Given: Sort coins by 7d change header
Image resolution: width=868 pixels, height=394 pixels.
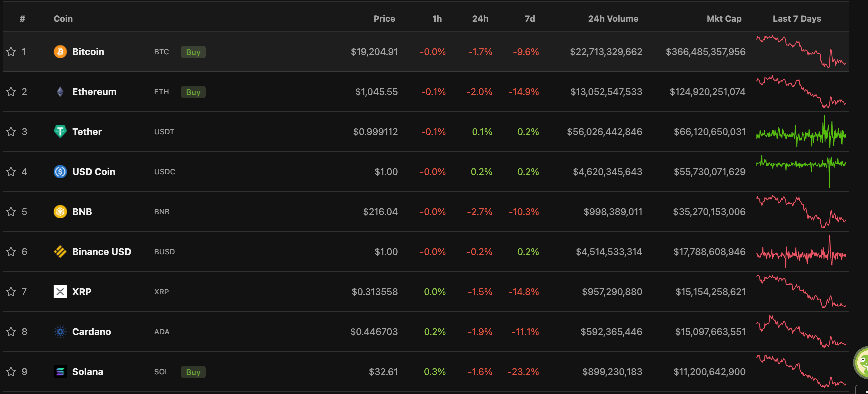Looking at the screenshot, I should coord(530,19).
